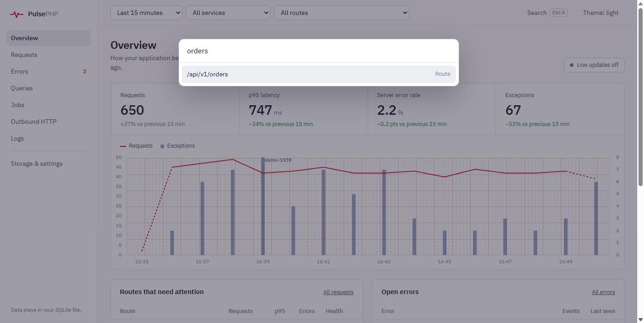This screenshot has height=323, width=644.
Task: Click '+37% vs previous 15 min' text
Action: pyautogui.click(x=152, y=124)
